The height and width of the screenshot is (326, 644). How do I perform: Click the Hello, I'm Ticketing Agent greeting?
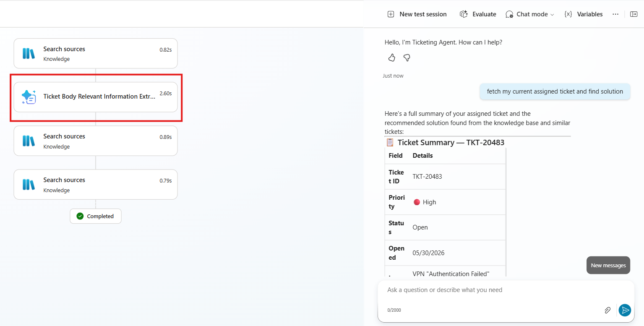tap(443, 42)
